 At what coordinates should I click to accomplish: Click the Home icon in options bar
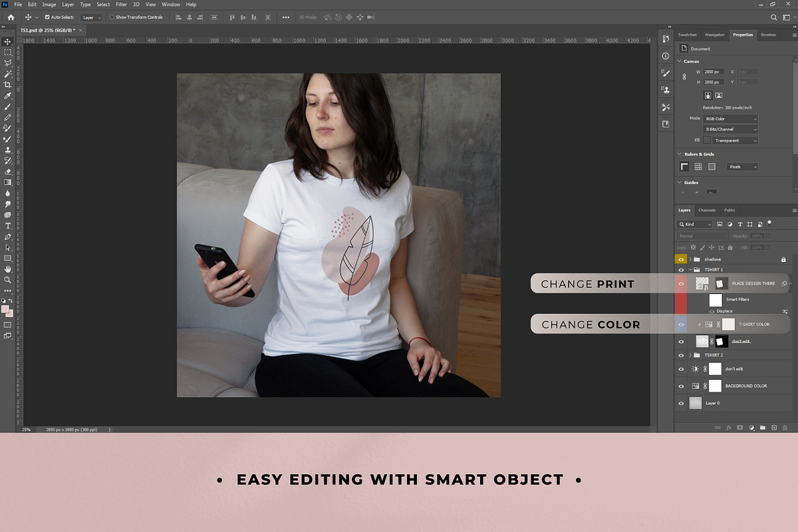pyautogui.click(x=11, y=17)
